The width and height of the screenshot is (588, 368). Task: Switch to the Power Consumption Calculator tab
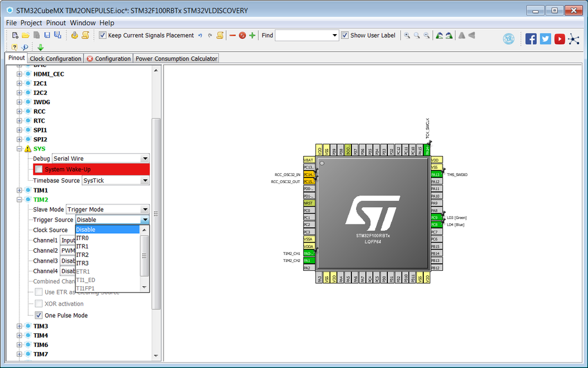point(176,58)
